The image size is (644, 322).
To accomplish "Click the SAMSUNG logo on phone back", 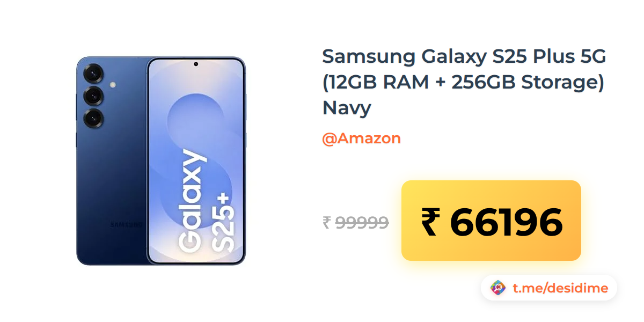I will coord(127,224).
